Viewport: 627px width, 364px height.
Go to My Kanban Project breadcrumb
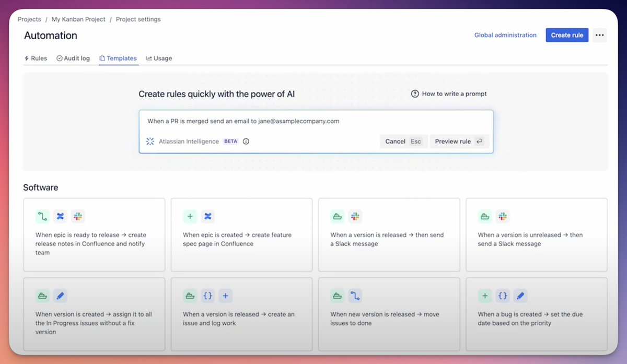(78, 19)
